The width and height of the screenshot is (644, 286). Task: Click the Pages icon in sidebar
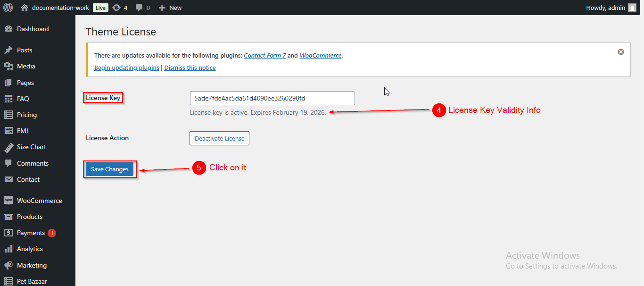(x=8, y=83)
